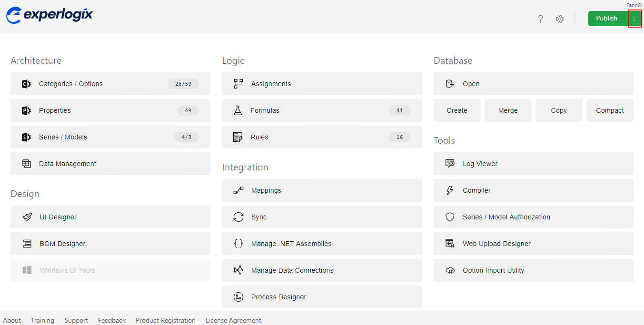Click the Assignments label
The height and width of the screenshot is (325, 644).
(x=271, y=84)
